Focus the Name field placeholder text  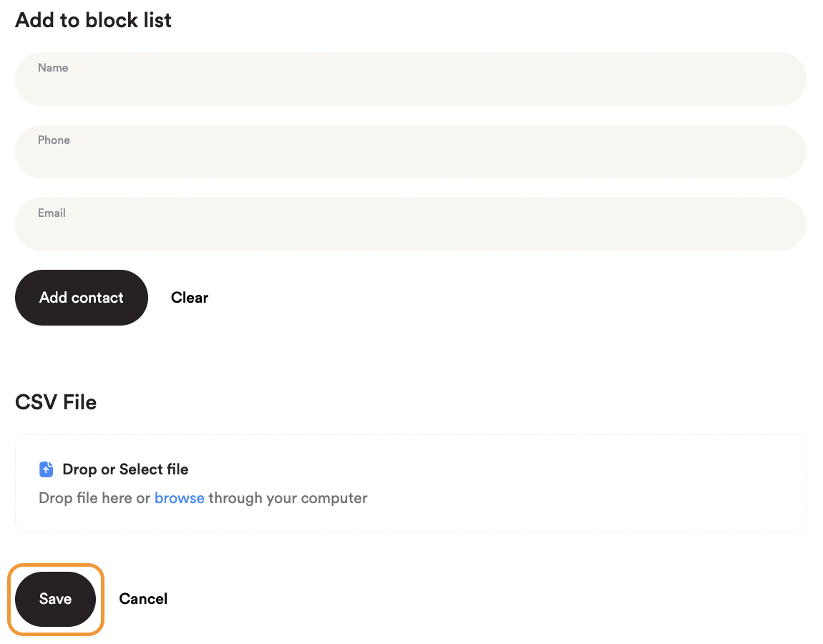(x=53, y=67)
